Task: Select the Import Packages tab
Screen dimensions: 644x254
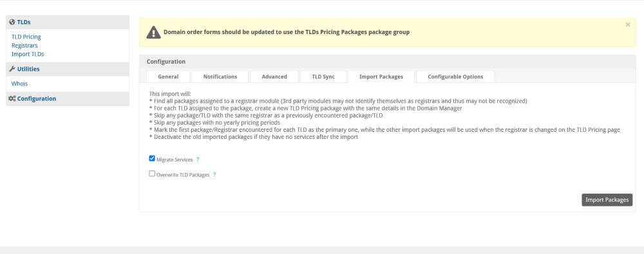Action: click(381, 77)
